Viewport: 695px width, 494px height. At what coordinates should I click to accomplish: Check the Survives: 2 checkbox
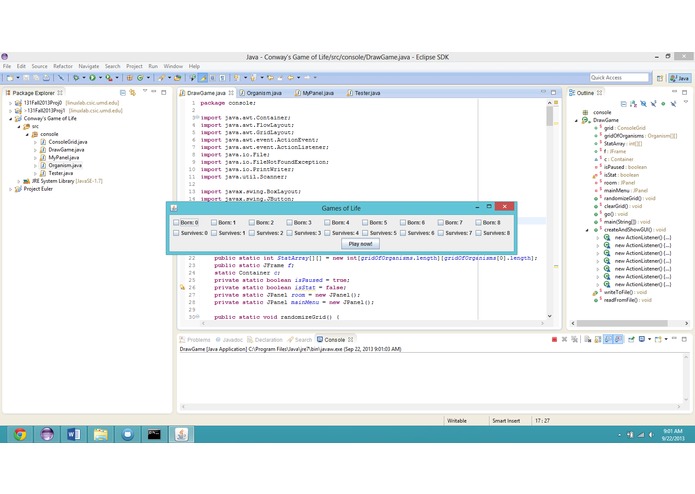pos(252,233)
